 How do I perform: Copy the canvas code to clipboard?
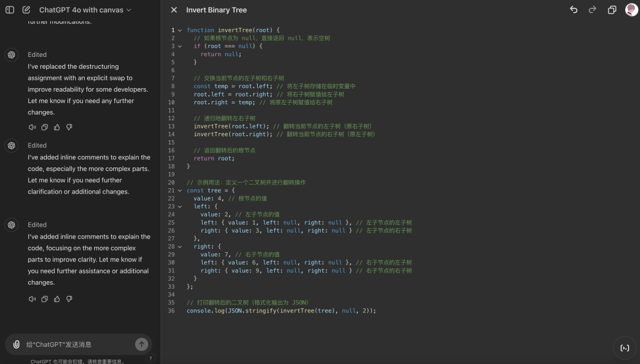pos(612,10)
